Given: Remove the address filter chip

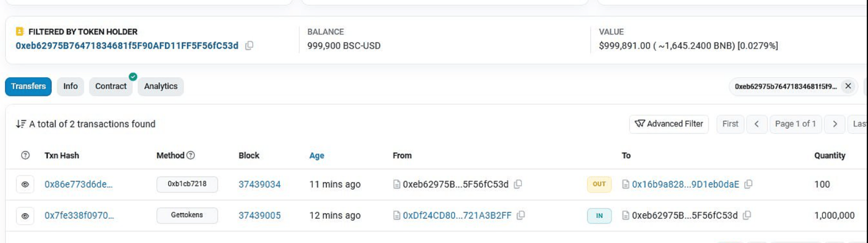Looking at the screenshot, I should click(x=848, y=86).
